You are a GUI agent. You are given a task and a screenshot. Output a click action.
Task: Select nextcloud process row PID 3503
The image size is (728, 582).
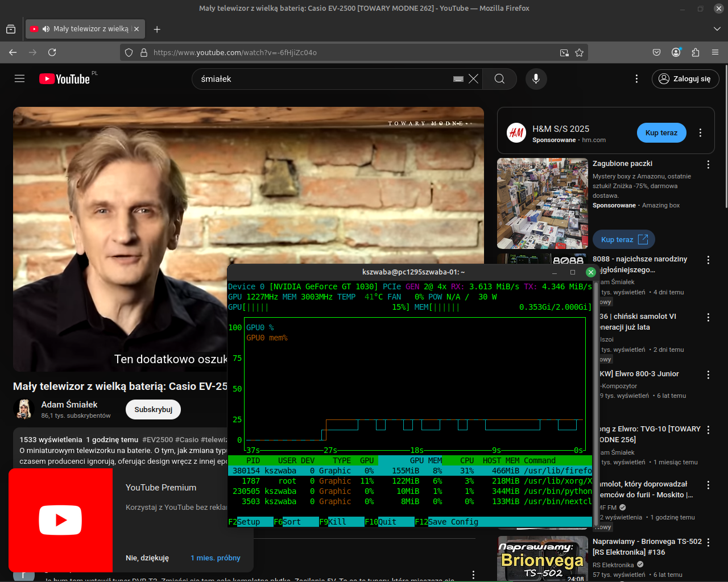coord(409,501)
